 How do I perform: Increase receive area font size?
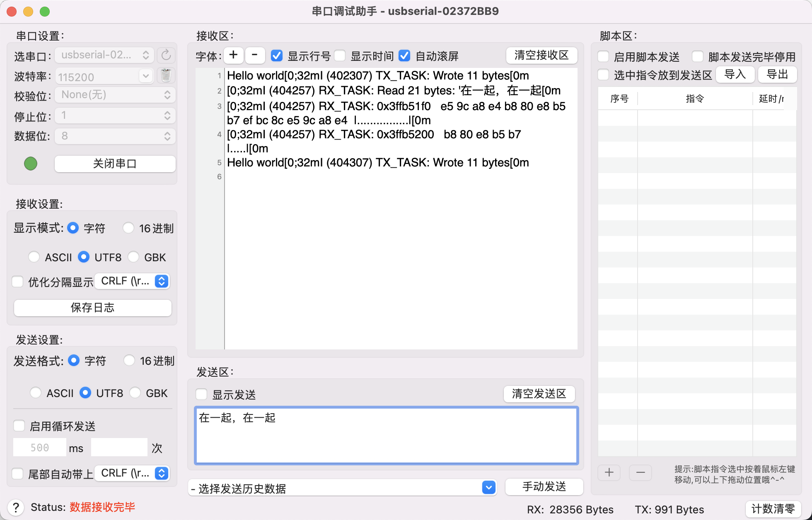coord(233,55)
